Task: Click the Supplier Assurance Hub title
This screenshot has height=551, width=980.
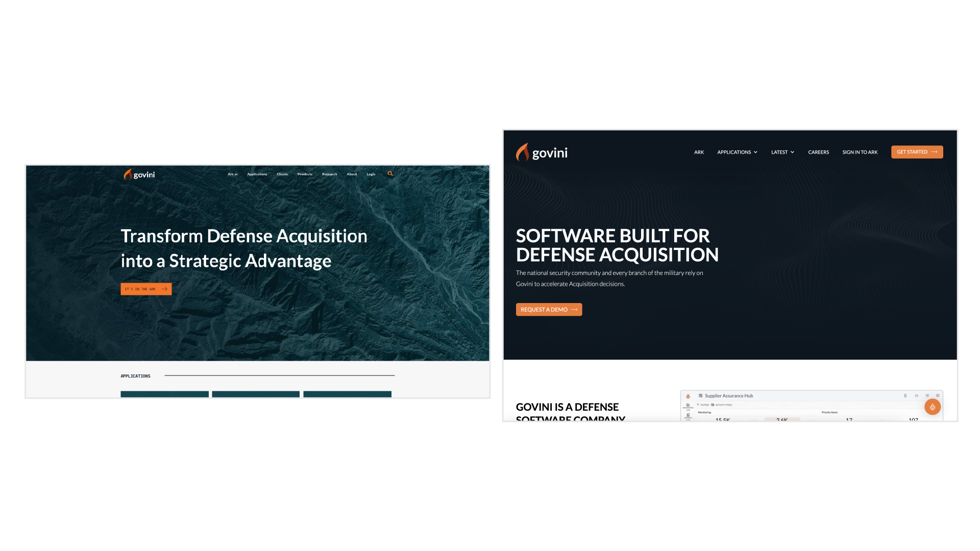Action: click(x=729, y=396)
